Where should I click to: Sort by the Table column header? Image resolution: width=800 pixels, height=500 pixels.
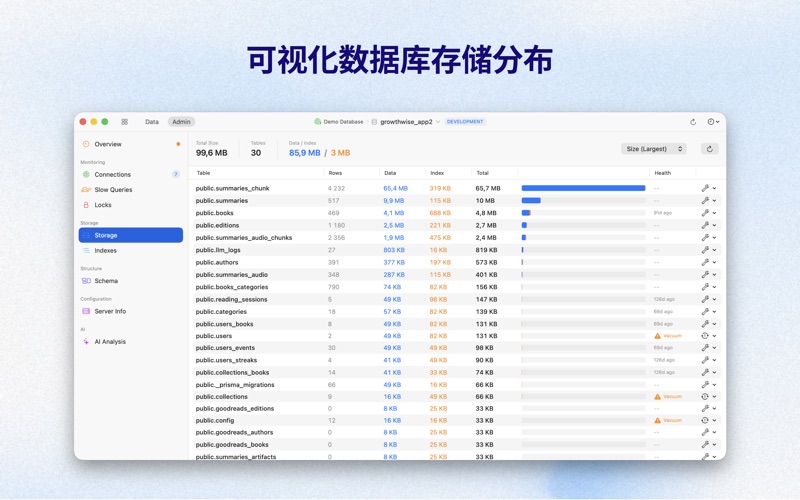click(x=203, y=173)
